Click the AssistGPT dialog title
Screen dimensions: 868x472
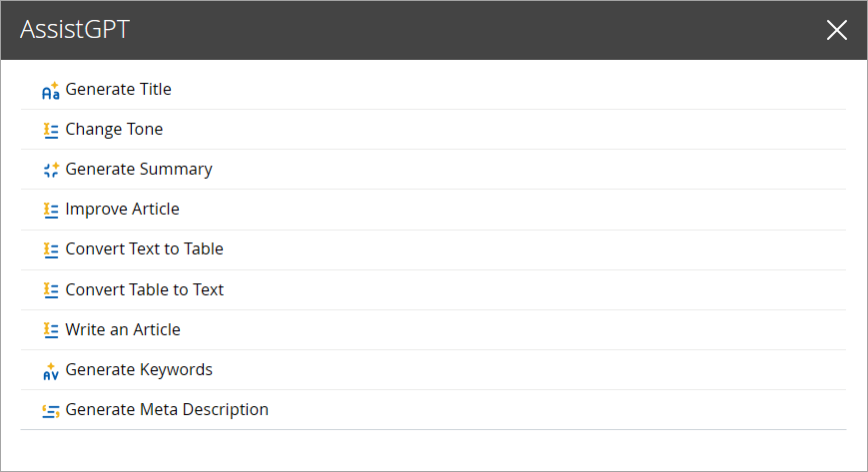point(75,30)
